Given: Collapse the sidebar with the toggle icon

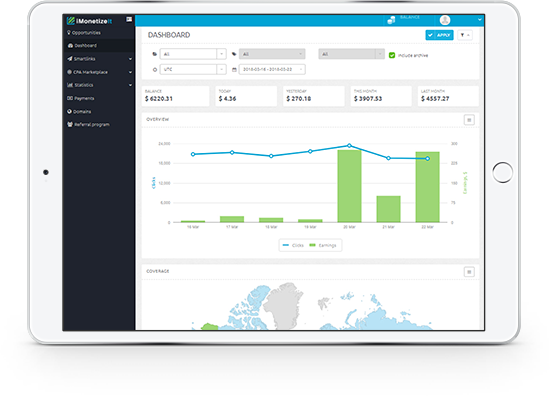Looking at the screenshot, I should [129, 19].
